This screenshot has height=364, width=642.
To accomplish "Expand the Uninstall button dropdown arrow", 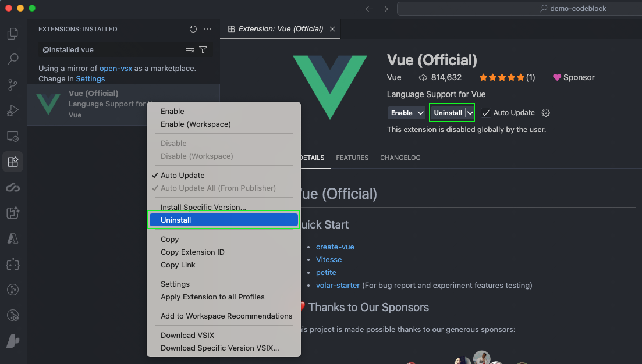I will tap(470, 113).
